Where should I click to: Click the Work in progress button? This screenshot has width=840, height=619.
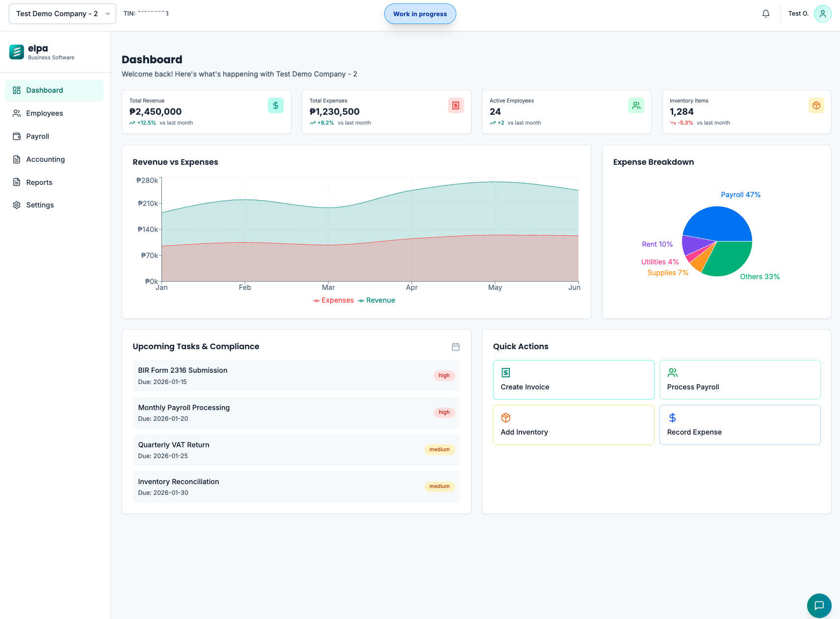tap(420, 14)
